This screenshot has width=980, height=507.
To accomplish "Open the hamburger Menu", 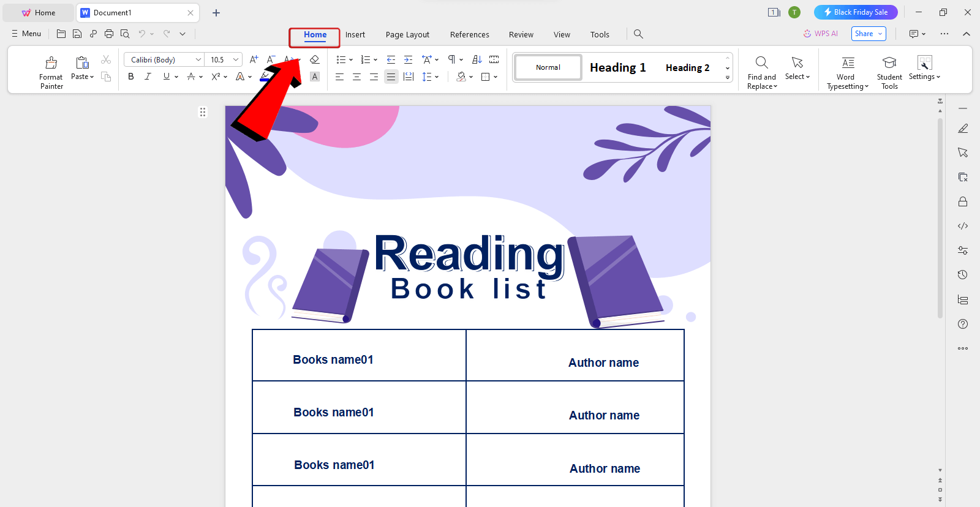I will pos(26,34).
